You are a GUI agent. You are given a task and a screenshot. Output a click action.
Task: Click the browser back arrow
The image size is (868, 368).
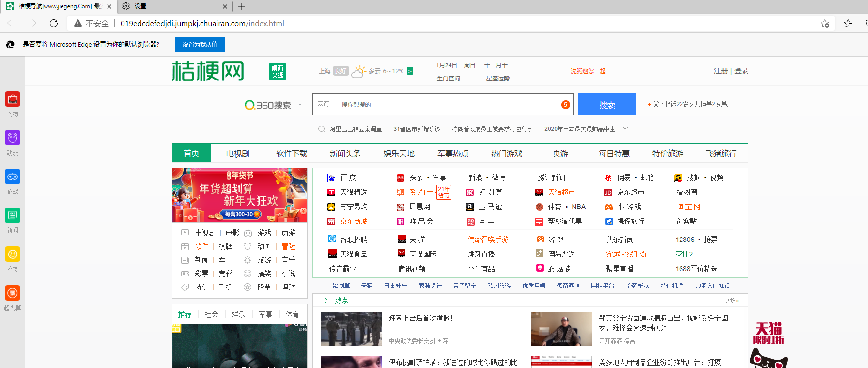click(x=11, y=23)
